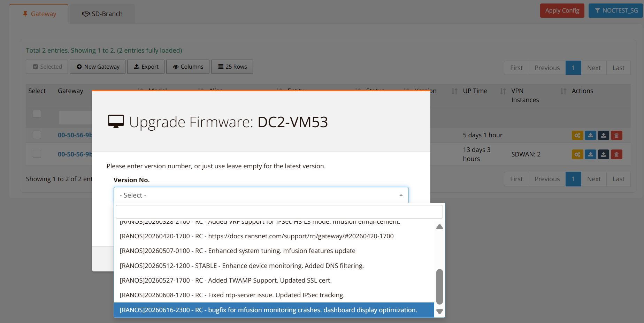Click the version list scrollbar thumb
The height and width of the screenshot is (323, 644).
(x=439, y=286)
